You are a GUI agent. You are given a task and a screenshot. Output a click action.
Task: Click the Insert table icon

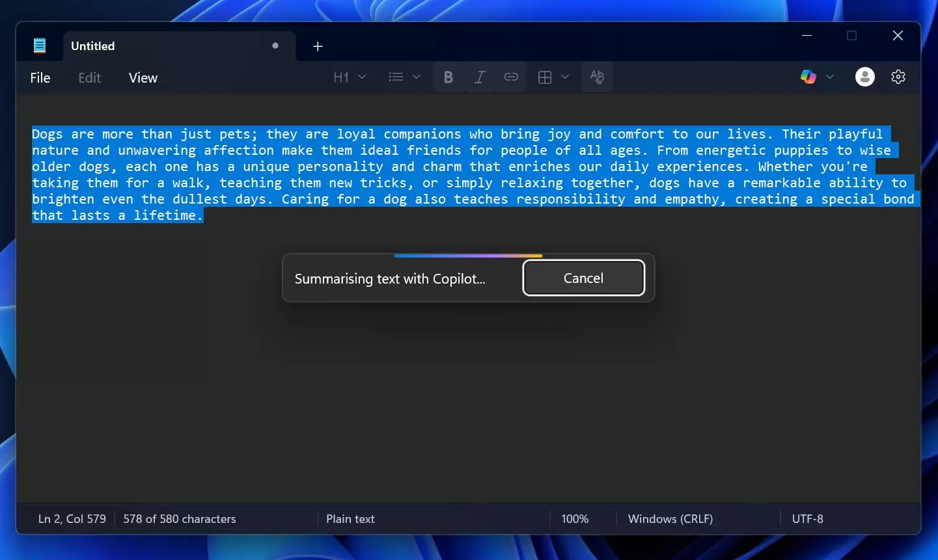545,77
